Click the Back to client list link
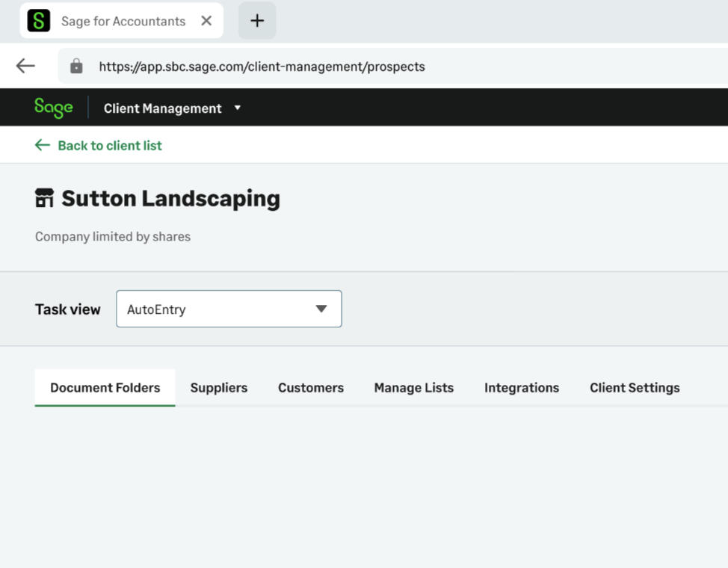This screenshot has height=568, width=728. (x=110, y=145)
